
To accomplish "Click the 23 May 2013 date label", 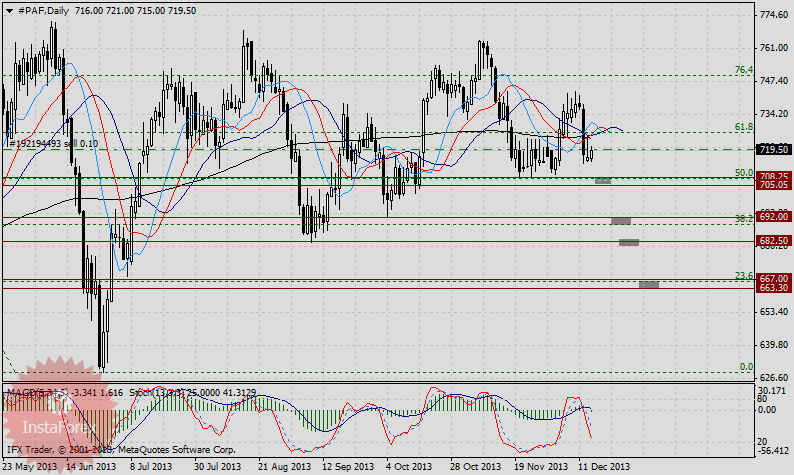I will click(x=29, y=467).
